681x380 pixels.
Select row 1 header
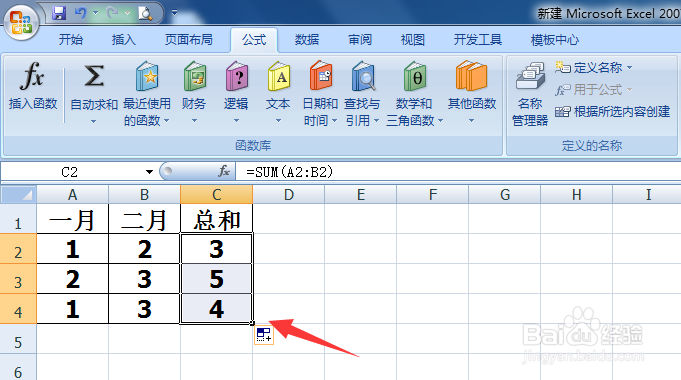[18, 219]
